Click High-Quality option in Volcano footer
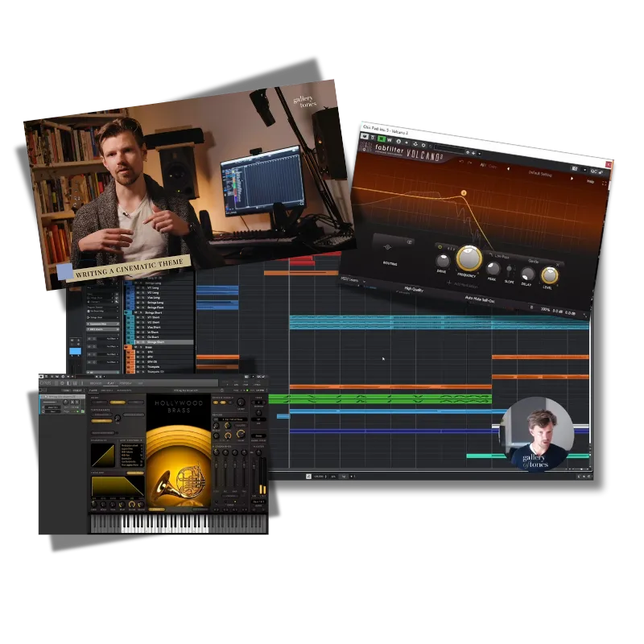The image size is (644, 644). tap(414, 289)
